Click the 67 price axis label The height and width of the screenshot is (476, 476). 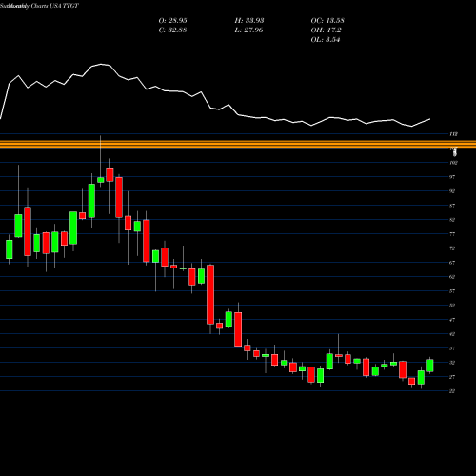(x=452, y=263)
